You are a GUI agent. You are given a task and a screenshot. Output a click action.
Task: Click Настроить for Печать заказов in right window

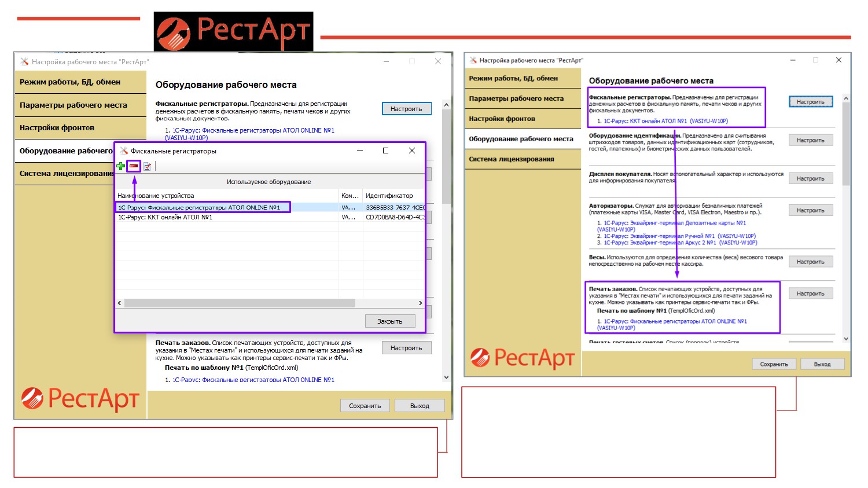click(x=811, y=293)
